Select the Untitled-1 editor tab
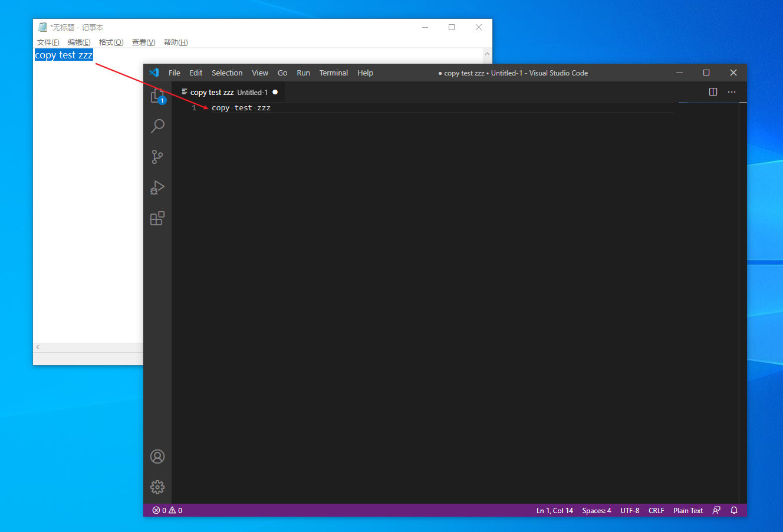Viewport: 783px width, 532px height. 228,92
